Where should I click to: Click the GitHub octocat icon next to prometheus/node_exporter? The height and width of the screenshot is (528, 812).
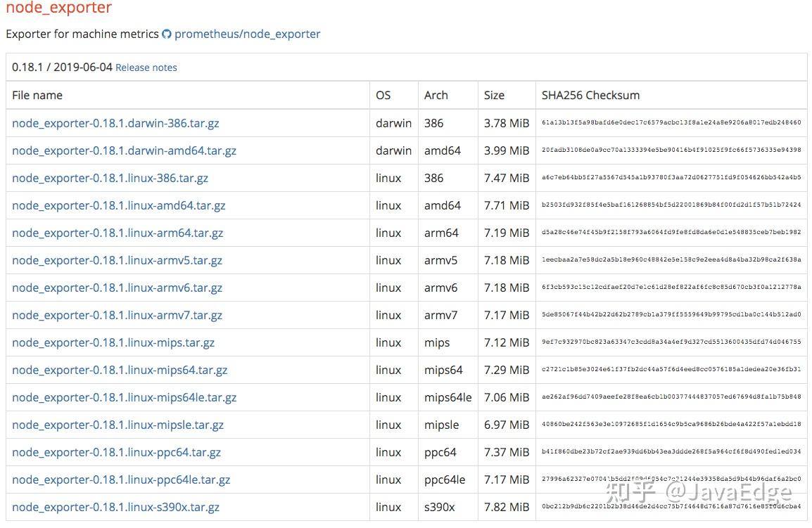167,33
